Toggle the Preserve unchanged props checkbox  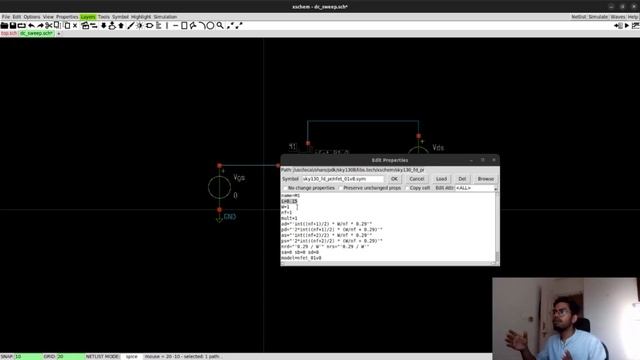click(341, 188)
